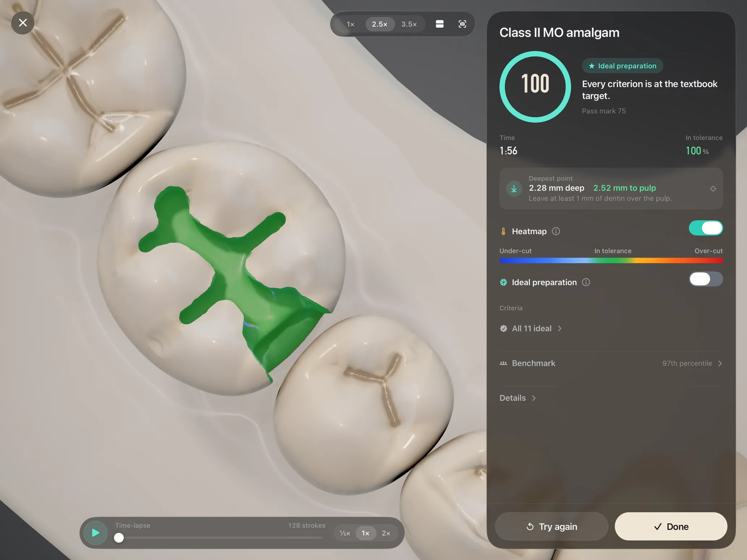Turn off the Heatmap toggle
The image size is (747, 560).
point(705,228)
